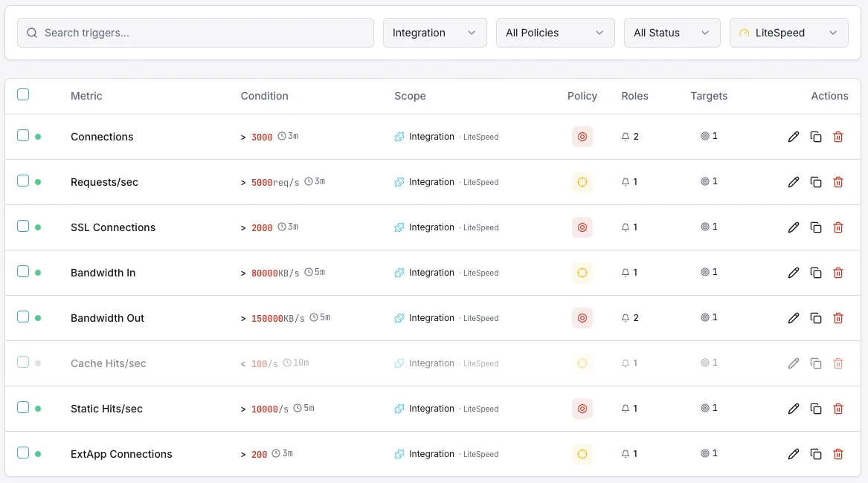Delete the ExtApp Connections trigger
This screenshot has height=483, width=868.
[838, 454]
